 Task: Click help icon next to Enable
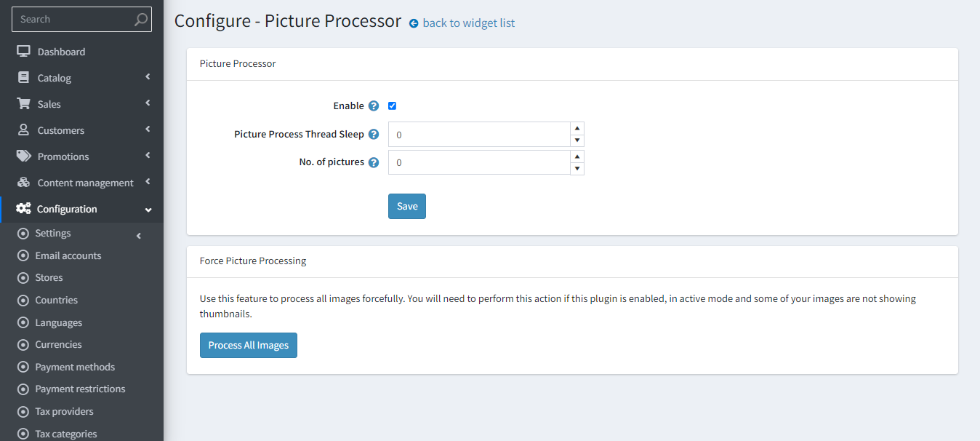(x=374, y=106)
